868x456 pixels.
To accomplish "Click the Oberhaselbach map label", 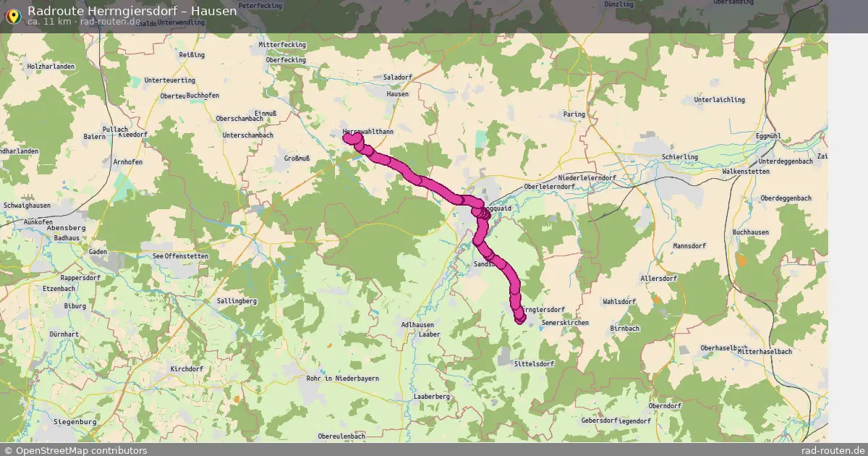I will [723, 347].
